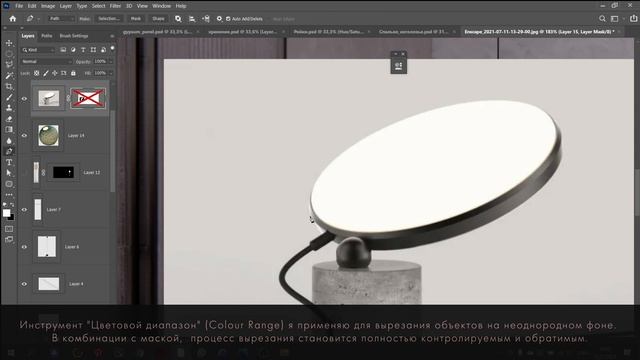
Task: Go to the Home screen icon
Action: (13, 19)
